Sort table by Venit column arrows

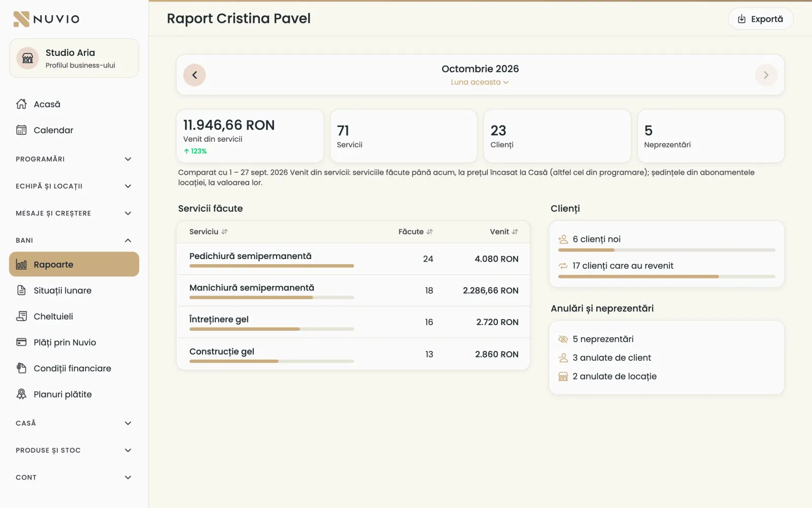(x=515, y=232)
